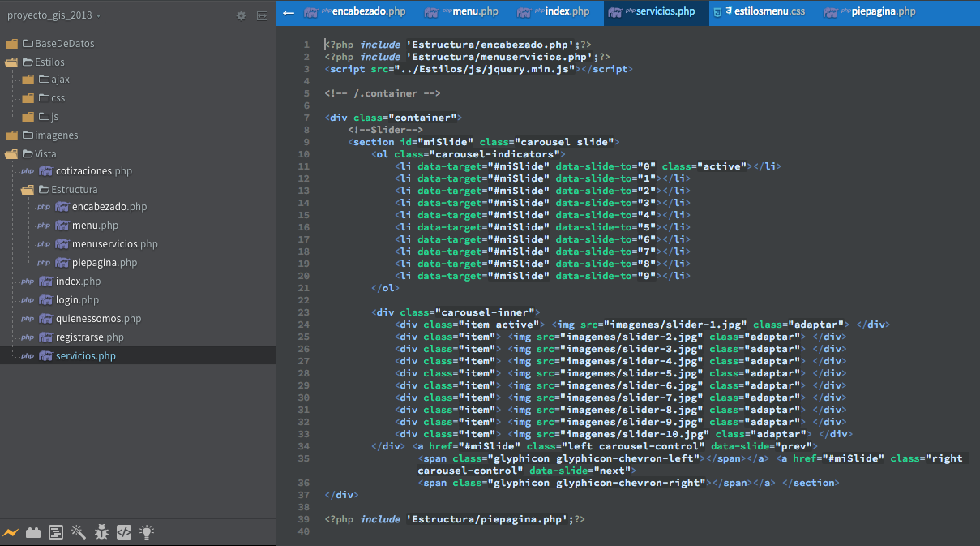Click the PHP elephant icon beside index.php in the tree
The width and height of the screenshot is (980, 546).
[x=45, y=282]
